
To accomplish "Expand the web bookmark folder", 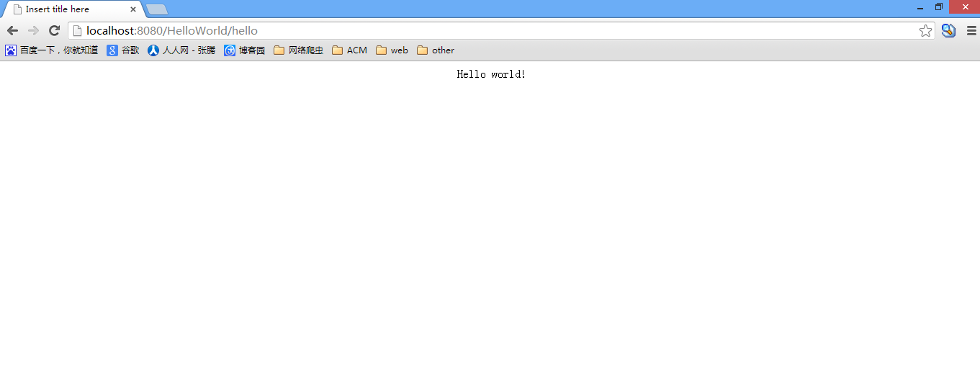I will point(392,50).
